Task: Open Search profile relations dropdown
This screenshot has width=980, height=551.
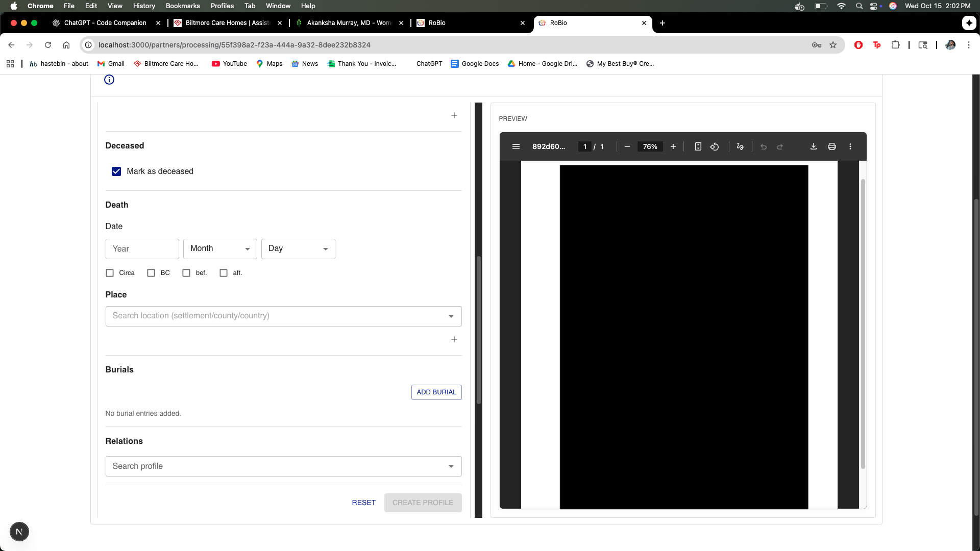Action: pos(283,466)
